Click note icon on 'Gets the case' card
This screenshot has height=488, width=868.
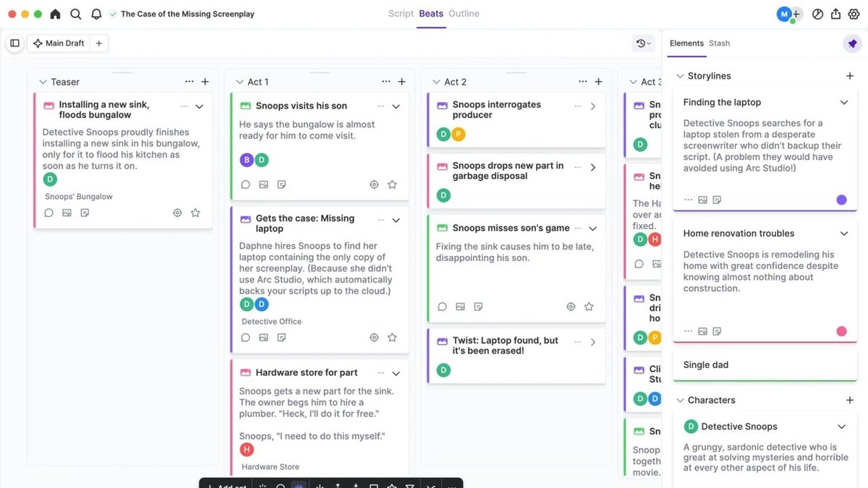tap(282, 338)
